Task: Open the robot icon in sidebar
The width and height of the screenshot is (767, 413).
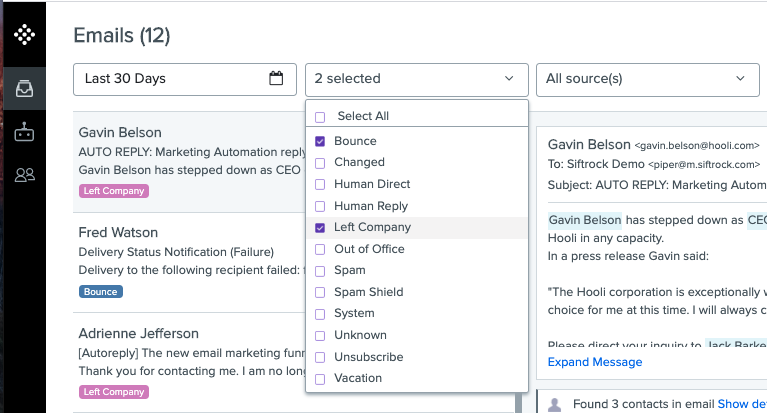Action: click(24, 132)
